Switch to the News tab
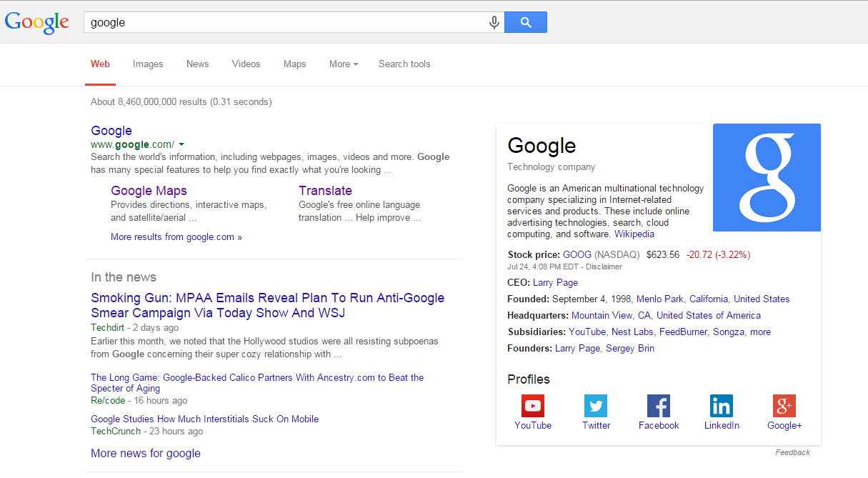This screenshot has width=868, height=478. [x=197, y=64]
